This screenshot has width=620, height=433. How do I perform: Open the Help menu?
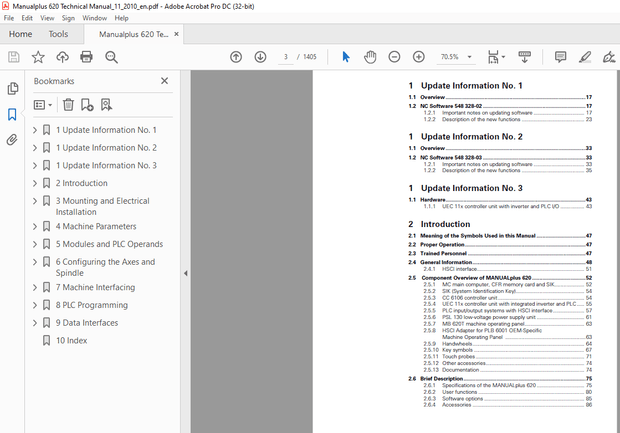pyautogui.click(x=121, y=18)
